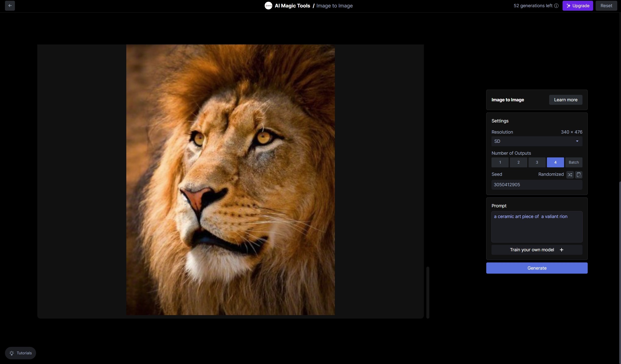This screenshot has width=621, height=364.
Task: Click the resolution dropdown caret arrow
Action: click(577, 141)
